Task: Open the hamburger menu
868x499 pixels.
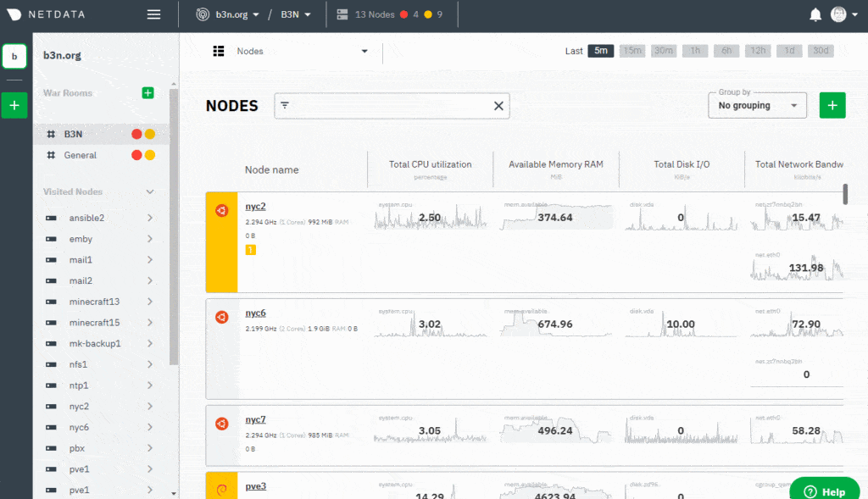Action: click(x=154, y=14)
